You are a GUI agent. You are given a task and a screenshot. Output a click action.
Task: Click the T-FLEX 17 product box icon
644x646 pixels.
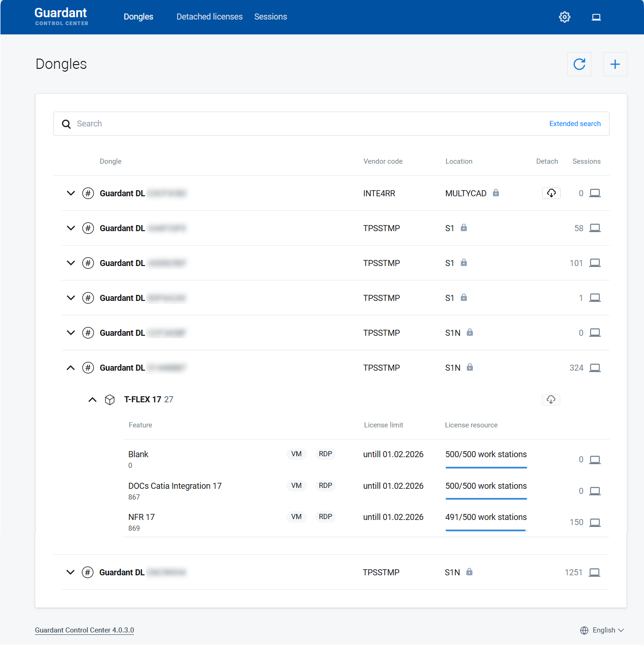point(110,400)
